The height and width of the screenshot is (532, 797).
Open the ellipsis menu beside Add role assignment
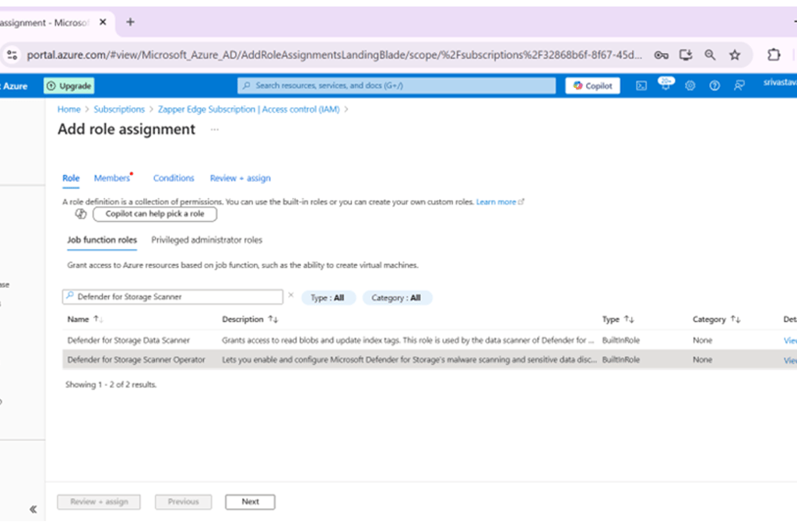click(215, 130)
